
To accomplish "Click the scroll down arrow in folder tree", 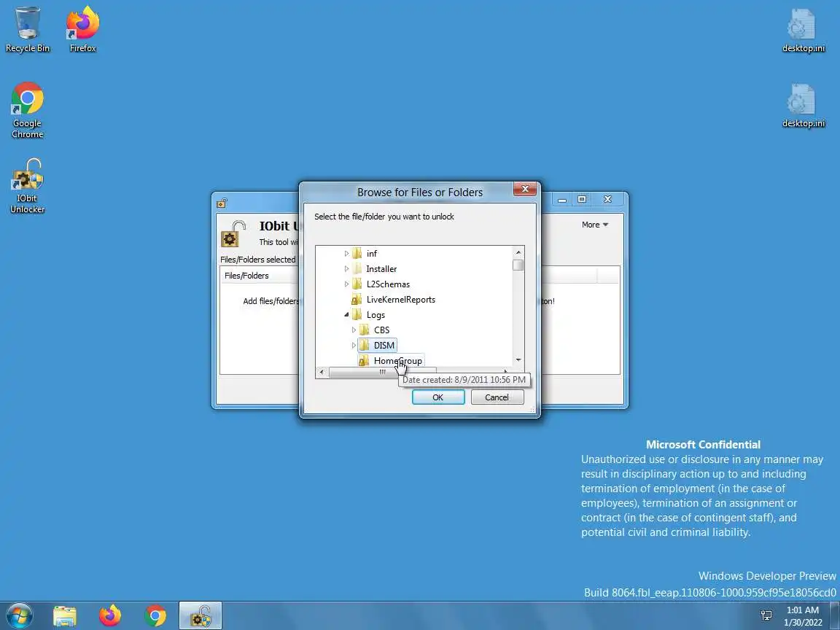I will pyautogui.click(x=518, y=360).
